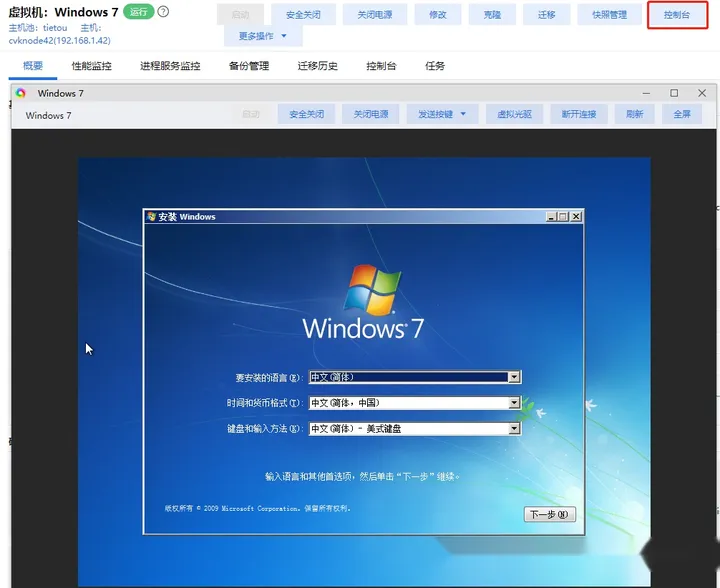Image resolution: width=720 pixels, height=588 pixels.
Task: Open the 进程服务监控 tab
Action: click(170, 66)
